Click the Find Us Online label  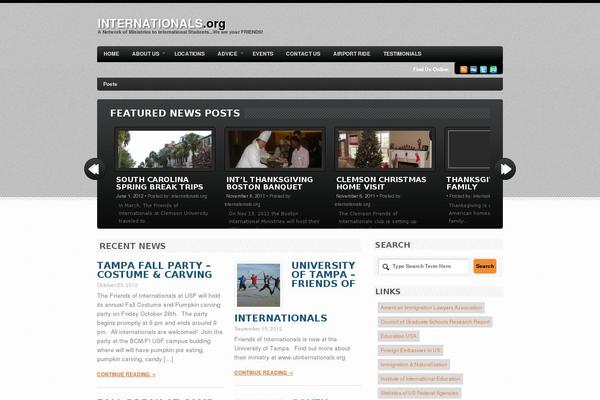[x=430, y=69]
